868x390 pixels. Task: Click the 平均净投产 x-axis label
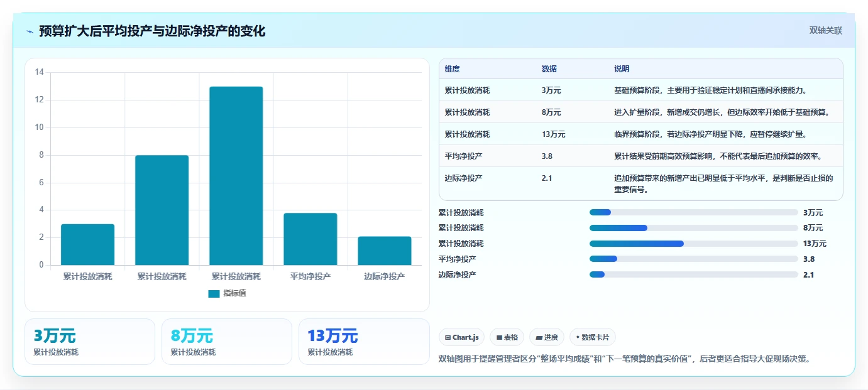pyautogui.click(x=310, y=276)
